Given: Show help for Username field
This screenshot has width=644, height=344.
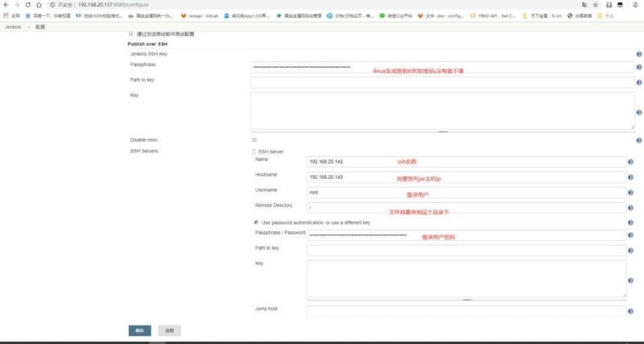Looking at the screenshot, I should [x=630, y=193].
